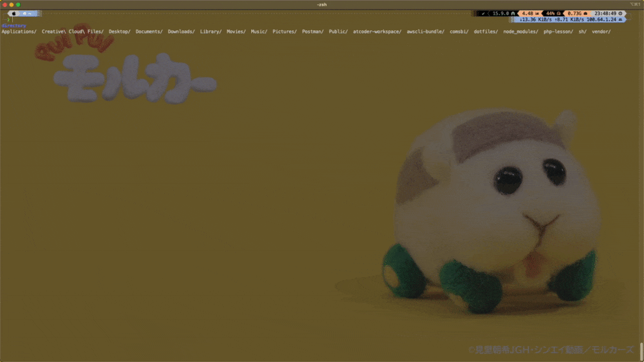This screenshot has height=362, width=644.
Task: Click the purple 'directory' completion heading
Action: 14,26
